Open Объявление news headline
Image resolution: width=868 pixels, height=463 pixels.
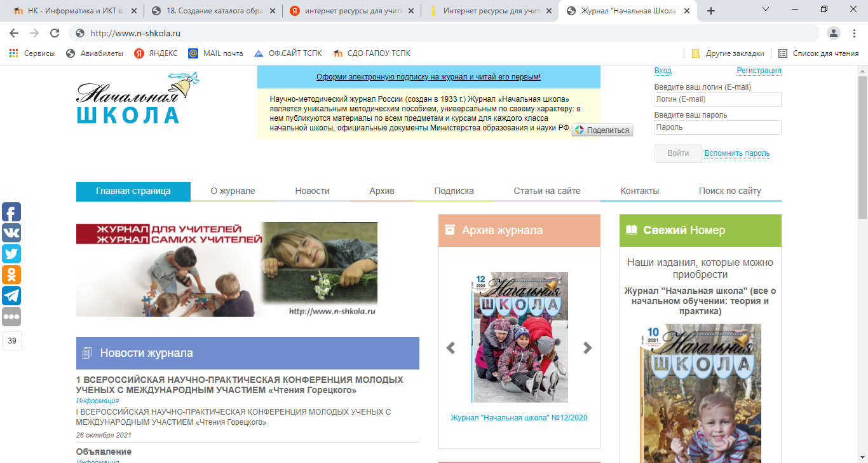pyautogui.click(x=104, y=452)
